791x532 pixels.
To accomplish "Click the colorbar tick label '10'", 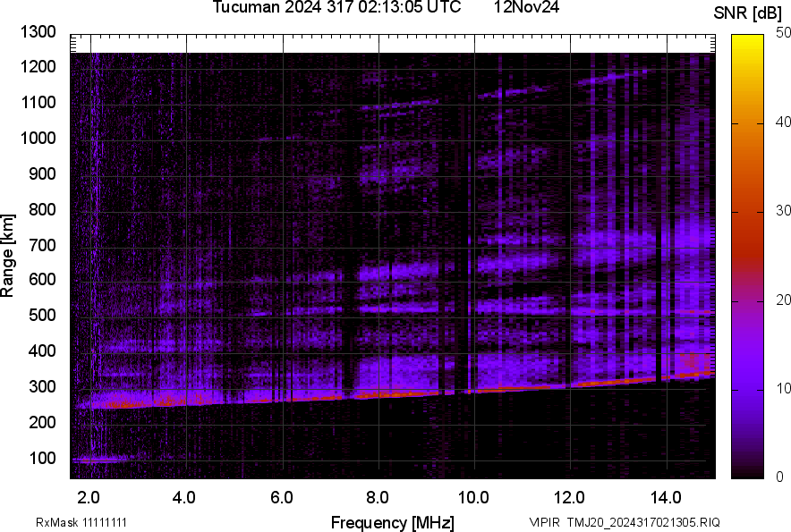I will pos(784,388).
